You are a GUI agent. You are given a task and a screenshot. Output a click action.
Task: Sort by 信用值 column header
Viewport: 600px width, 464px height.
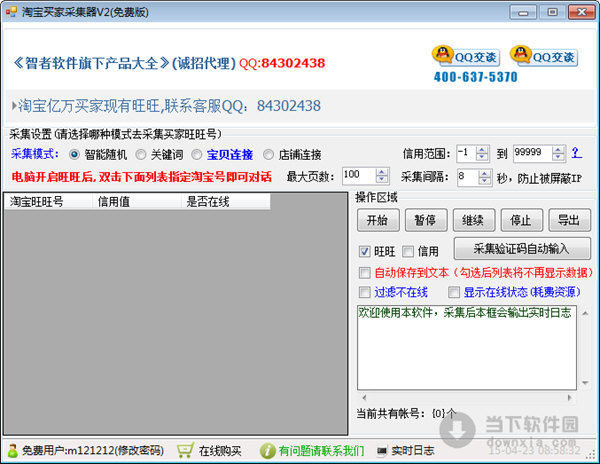click(137, 201)
